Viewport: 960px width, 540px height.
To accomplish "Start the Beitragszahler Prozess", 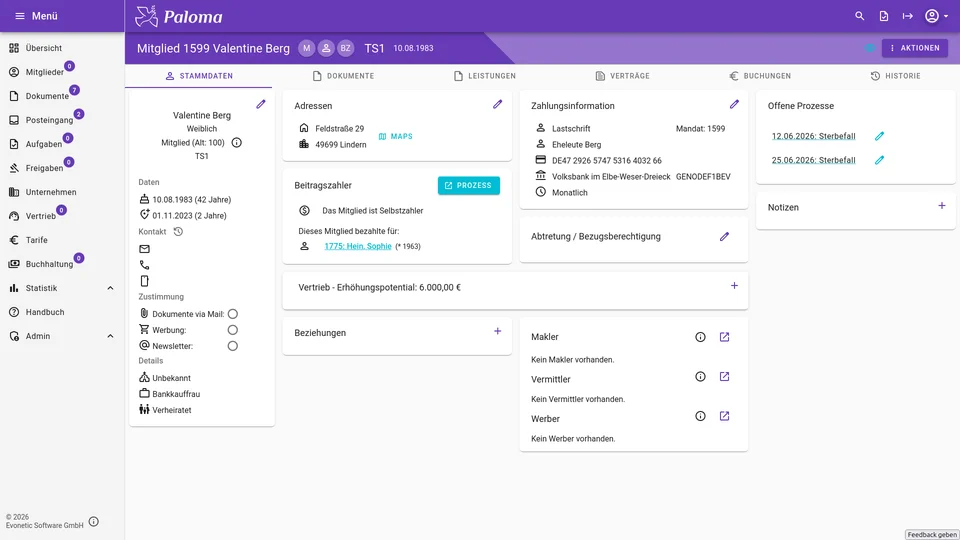I will (468, 186).
